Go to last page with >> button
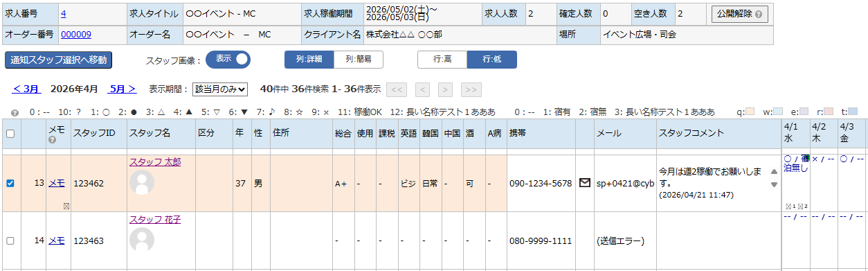Viewport: 868px width, 271px height. (x=471, y=89)
